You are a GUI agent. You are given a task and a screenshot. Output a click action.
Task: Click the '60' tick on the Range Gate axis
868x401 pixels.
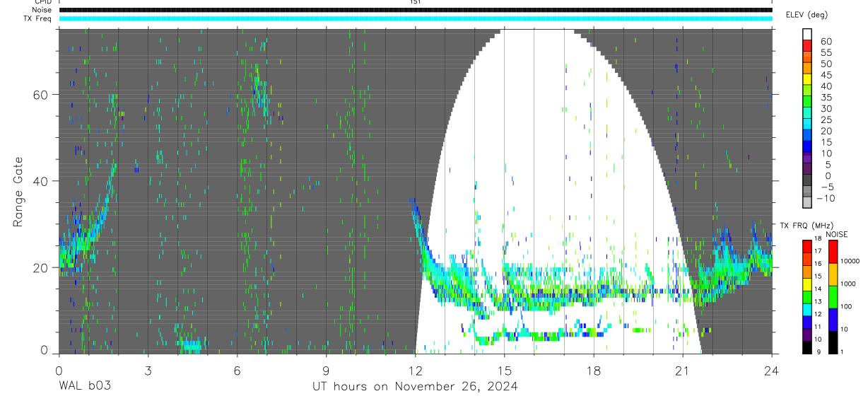[42, 95]
